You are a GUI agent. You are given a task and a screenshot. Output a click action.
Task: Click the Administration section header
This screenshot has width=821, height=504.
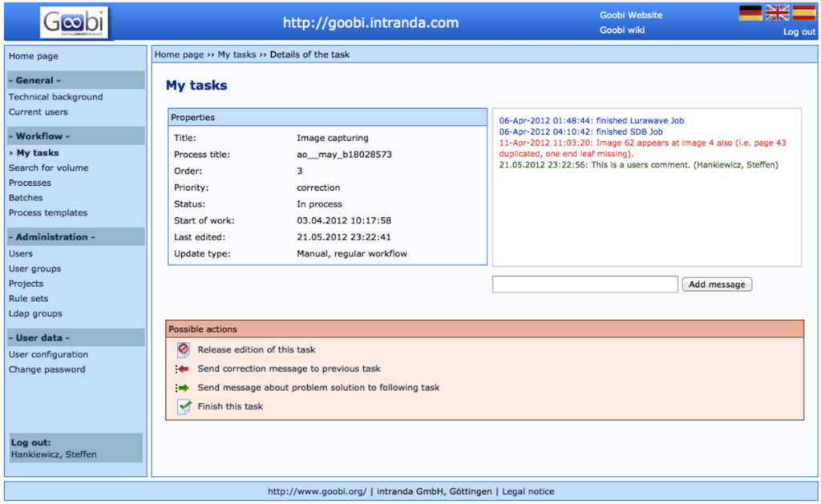tap(75, 236)
